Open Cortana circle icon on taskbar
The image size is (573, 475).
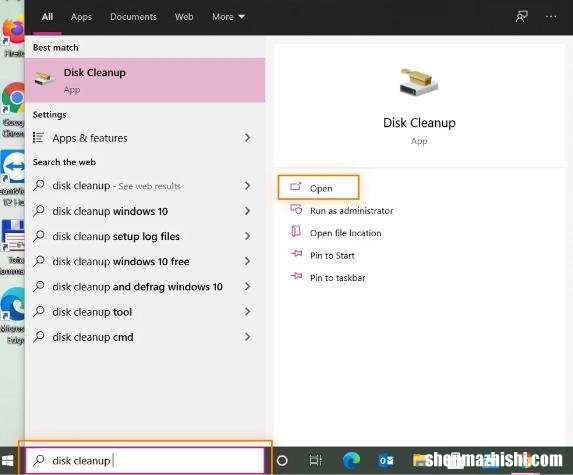tap(282, 460)
